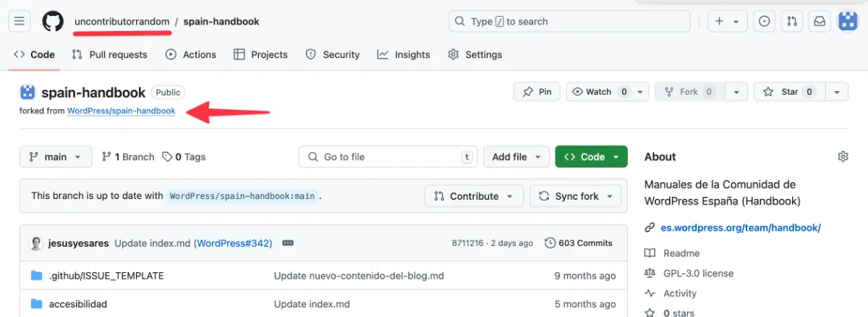Open the main branch selector

click(x=56, y=156)
